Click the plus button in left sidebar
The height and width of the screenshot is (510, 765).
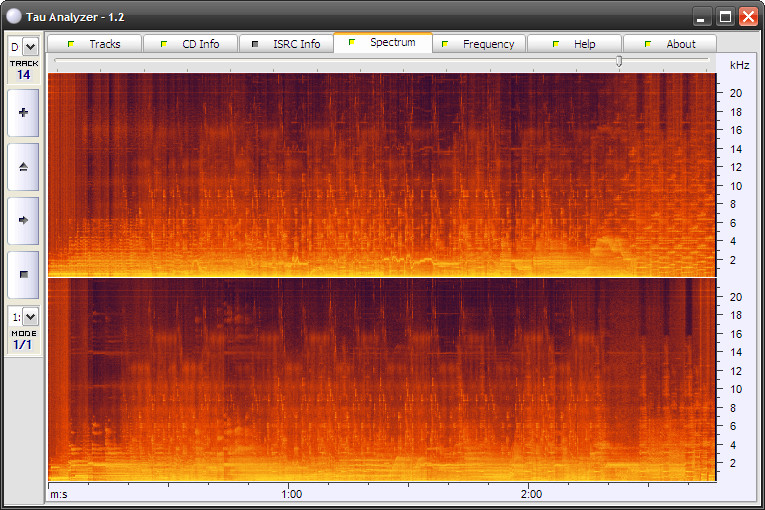pyautogui.click(x=23, y=113)
